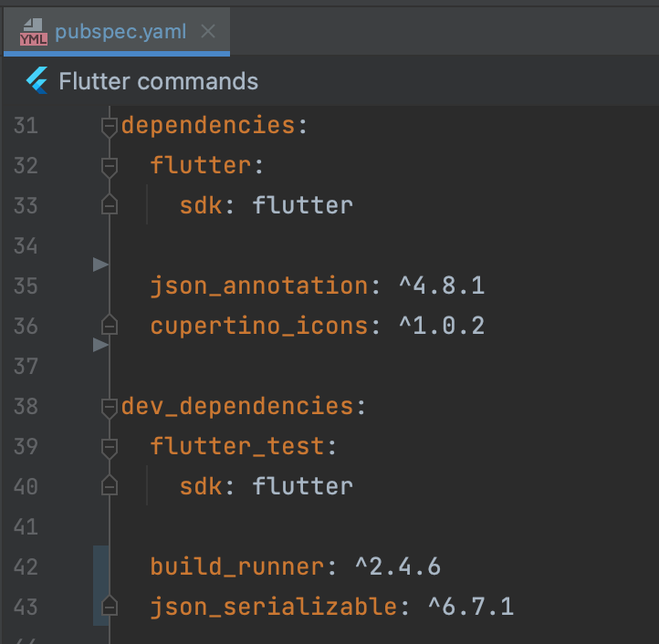Click the gutter arrow marker near line 37
659x644 pixels.
pos(100,345)
